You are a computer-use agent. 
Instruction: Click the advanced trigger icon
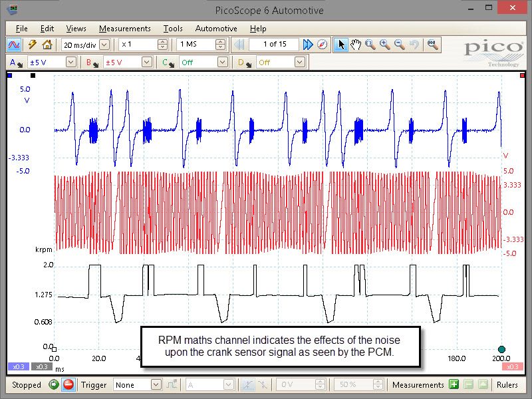(172, 385)
